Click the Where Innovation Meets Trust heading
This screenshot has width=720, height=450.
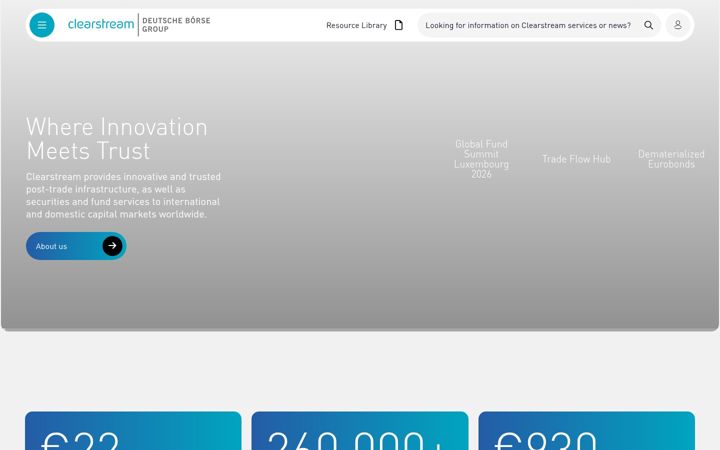coord(117,139)
